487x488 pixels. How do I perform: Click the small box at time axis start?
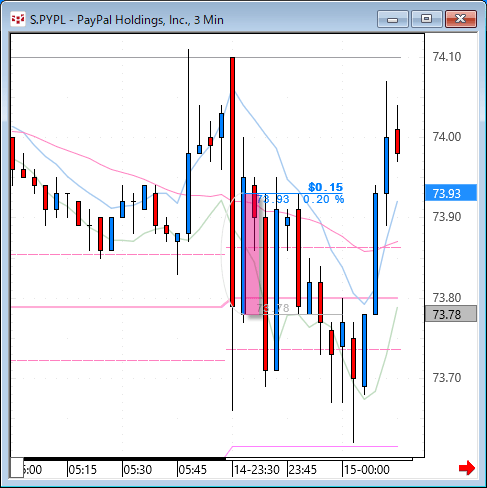17,468
